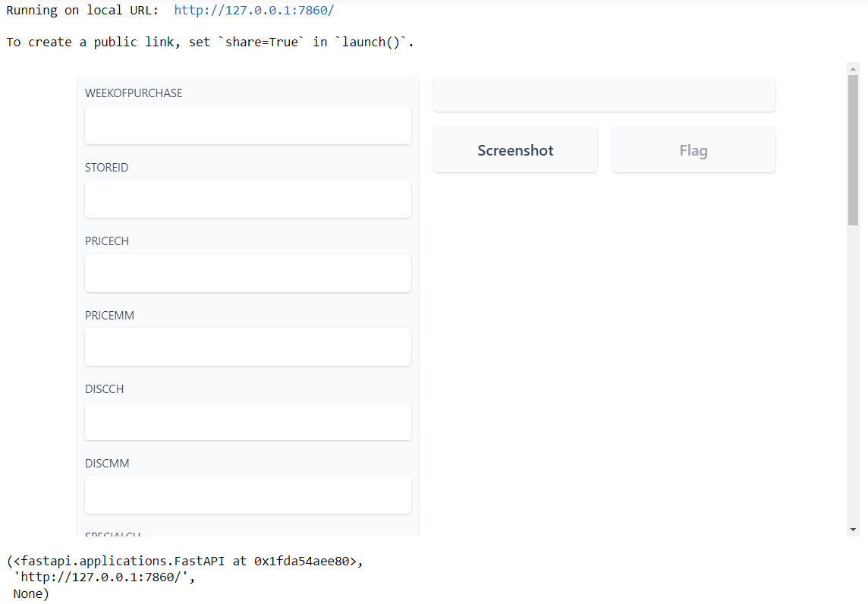Click the PRICEMM label text
The height and width of the screenshot is (604, 868).
pyautogui.click(x=109, y=315)
